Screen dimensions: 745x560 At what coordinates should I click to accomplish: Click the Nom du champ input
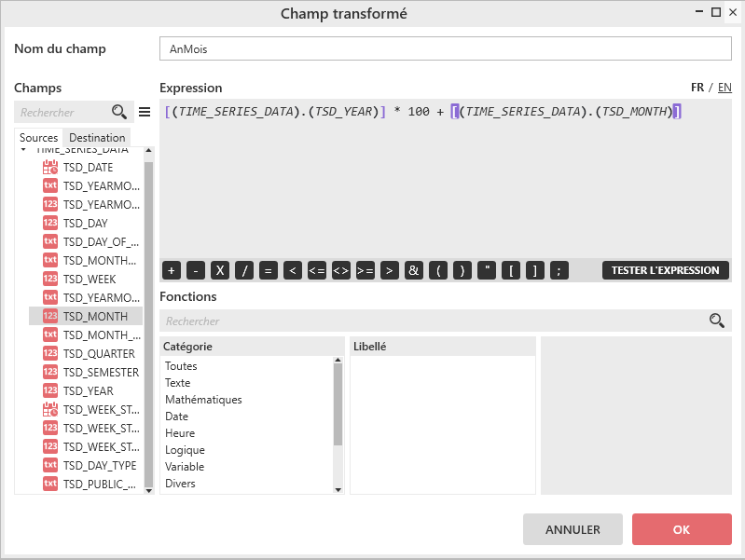(446, 49)
